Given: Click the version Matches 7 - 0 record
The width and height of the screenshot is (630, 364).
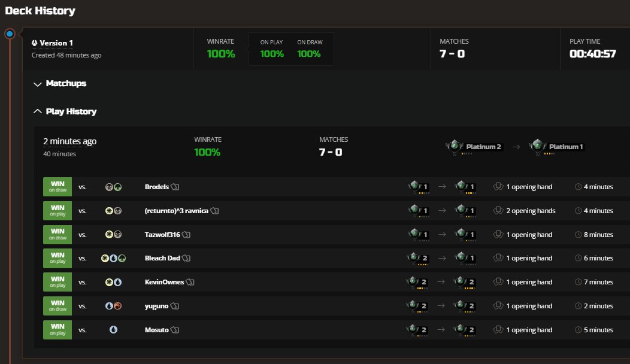Looking at the screenshot, I should (452, 54).
